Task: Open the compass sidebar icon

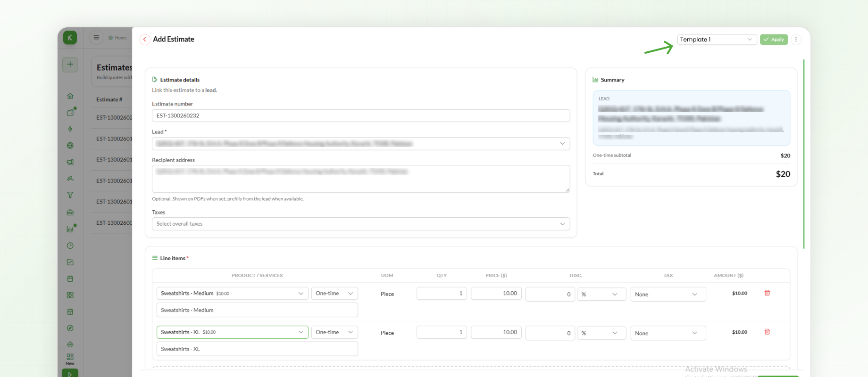Action: (70, 328)
